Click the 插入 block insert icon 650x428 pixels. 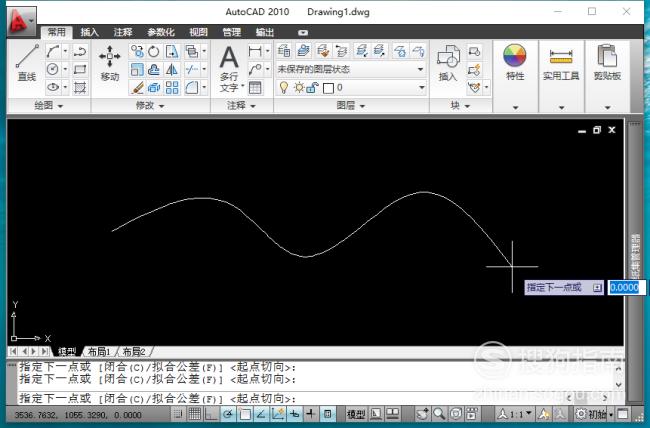tap(448, 62)
